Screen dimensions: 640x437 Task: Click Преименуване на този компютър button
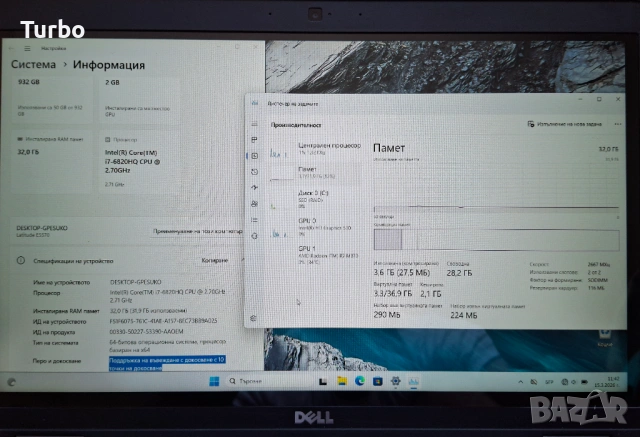pyautogui.click(x=198, y=231)
